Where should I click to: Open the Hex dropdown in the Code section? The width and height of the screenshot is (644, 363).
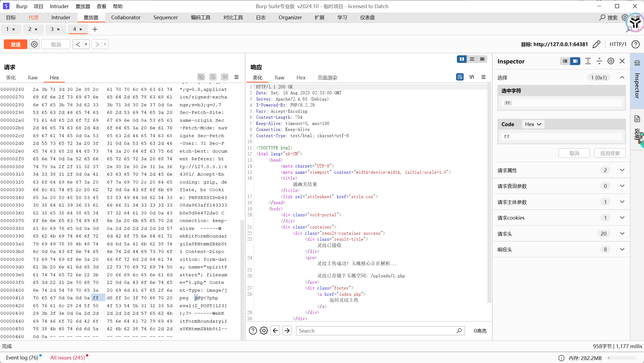(533, 124)
